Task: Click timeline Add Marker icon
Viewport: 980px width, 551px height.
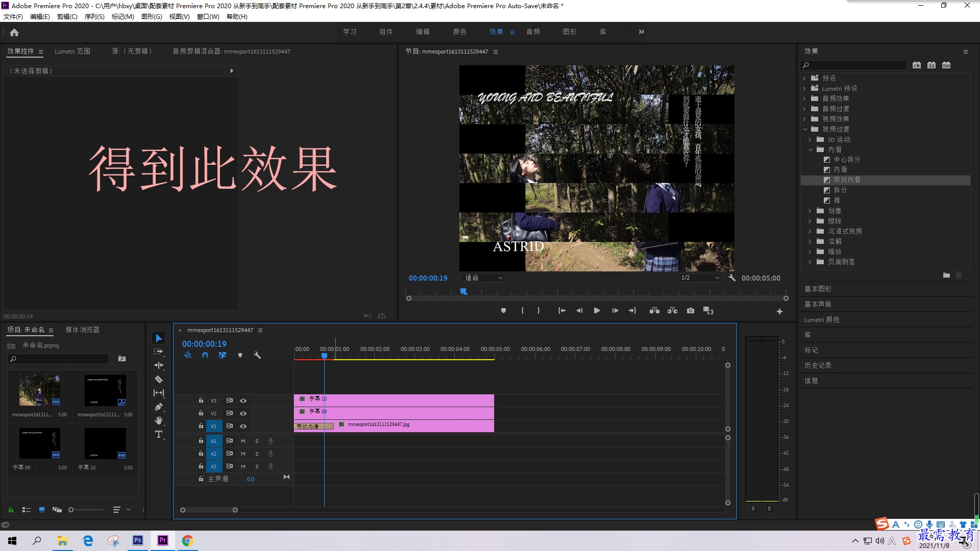Action: pos(240,355)
